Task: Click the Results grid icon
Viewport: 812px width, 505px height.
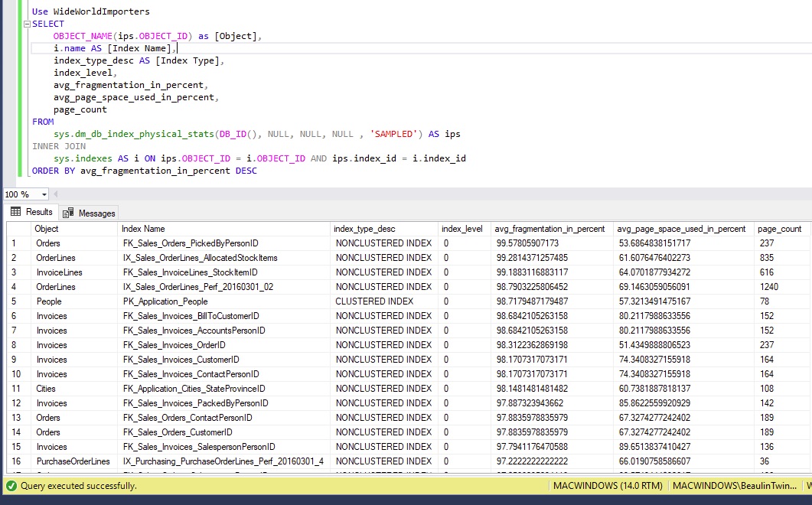Action: [x=15, y=212]
